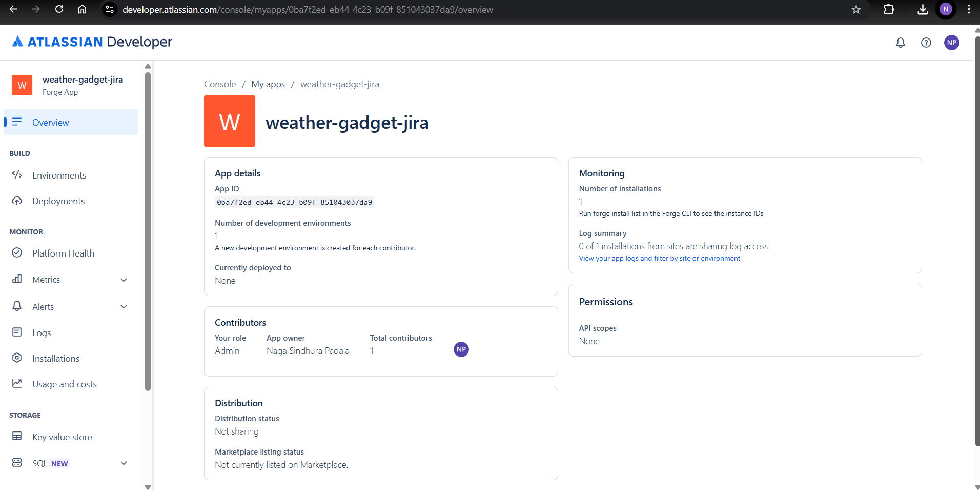
Task: Open notifications bell icon
Action: tap(901, 43)
